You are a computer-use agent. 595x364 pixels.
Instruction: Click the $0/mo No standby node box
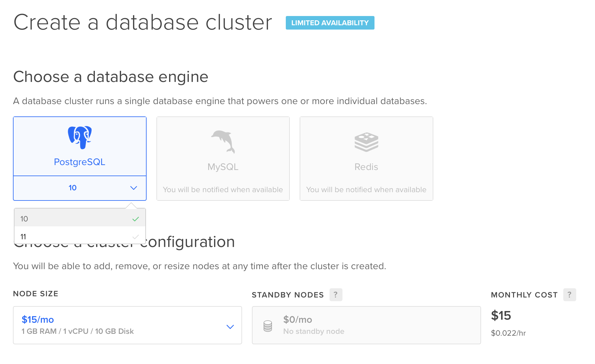coord(366,325)
